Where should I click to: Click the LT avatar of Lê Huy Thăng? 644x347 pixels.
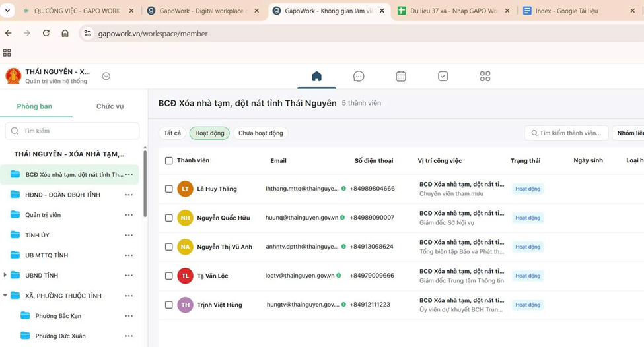pos(185,189)
